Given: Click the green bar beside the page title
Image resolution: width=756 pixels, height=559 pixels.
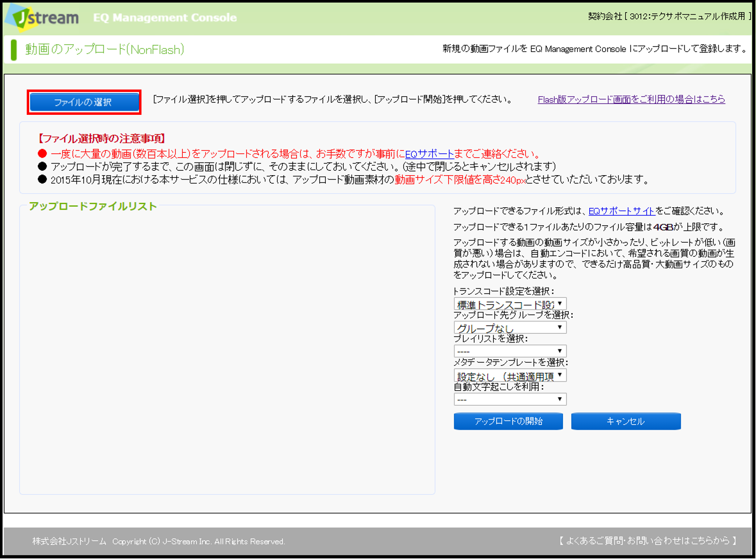Looking at the screenshot, I should (14, 50).
